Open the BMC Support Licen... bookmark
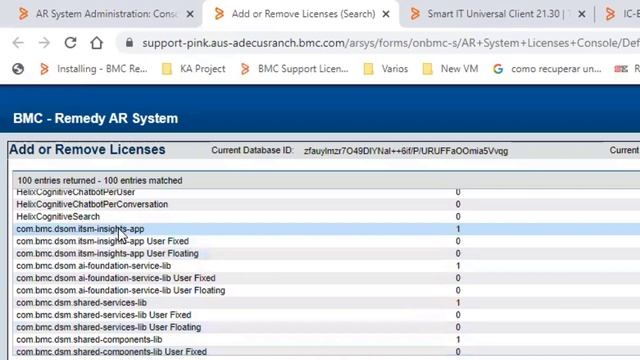 pyautogui.click(x=294, y=69)
